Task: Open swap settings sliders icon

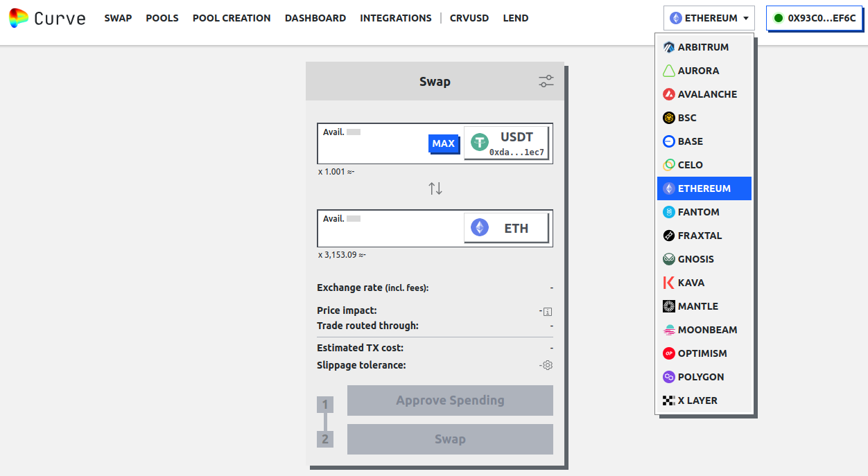Action: [546, 81]
